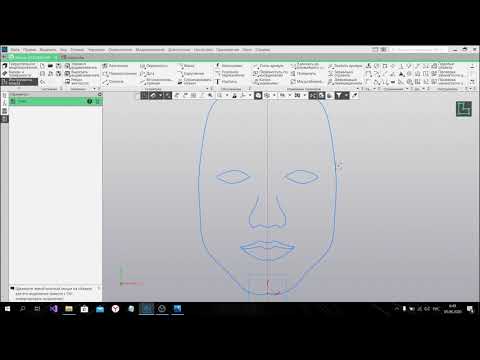The height and width of the screenshot is (360, 480).
Task: Open the Windows notification center
Action: [x=470, y=309]
